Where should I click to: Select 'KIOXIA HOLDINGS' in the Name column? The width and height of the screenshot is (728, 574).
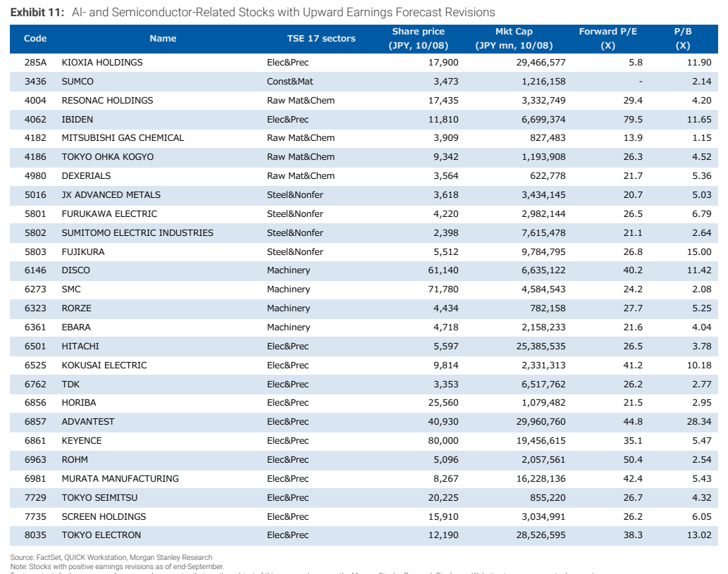point(102,63)
